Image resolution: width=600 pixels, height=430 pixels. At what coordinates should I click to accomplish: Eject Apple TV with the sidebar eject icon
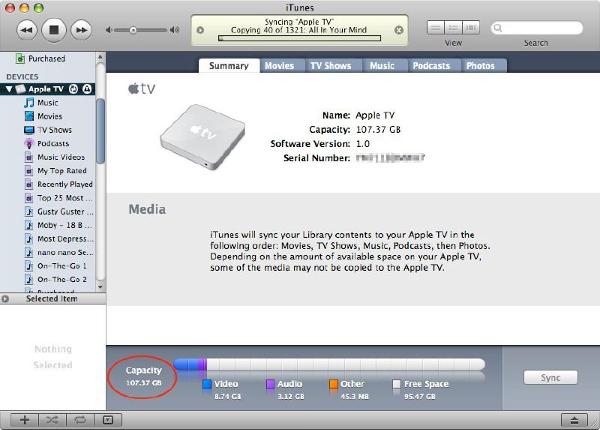pyautogui.click(x=87, y=89)
